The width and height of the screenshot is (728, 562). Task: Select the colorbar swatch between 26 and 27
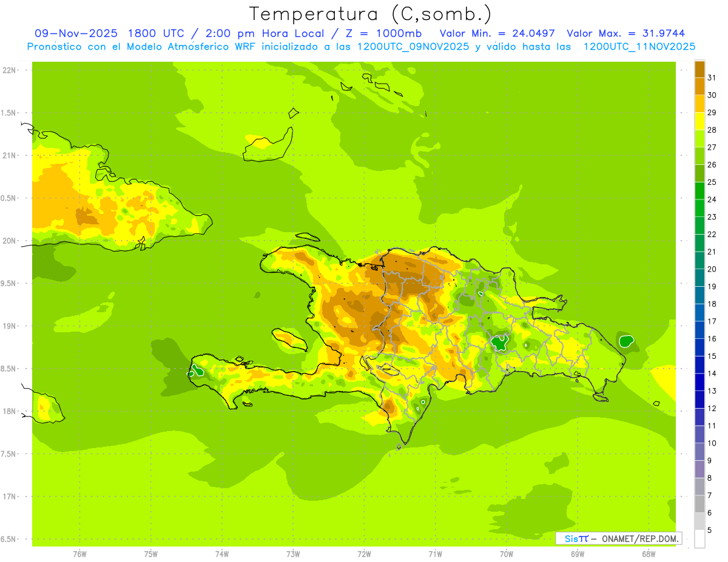pos(699,156)
